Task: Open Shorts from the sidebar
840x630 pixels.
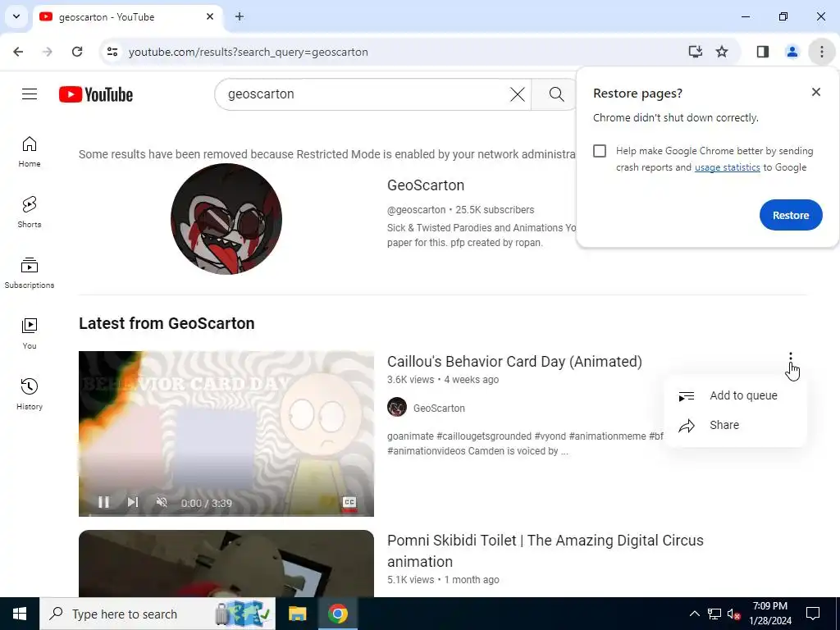Action: coord(30,212)
